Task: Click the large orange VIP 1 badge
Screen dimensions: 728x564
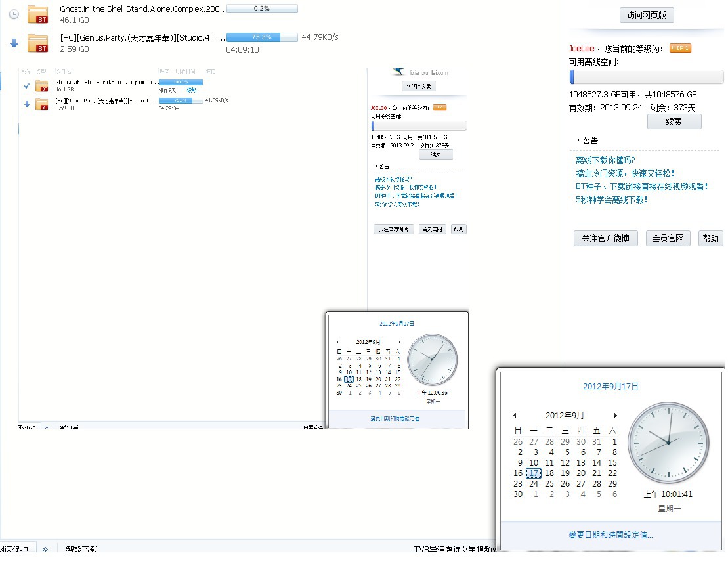Action: pyautogui.click(x=680, y=48)
